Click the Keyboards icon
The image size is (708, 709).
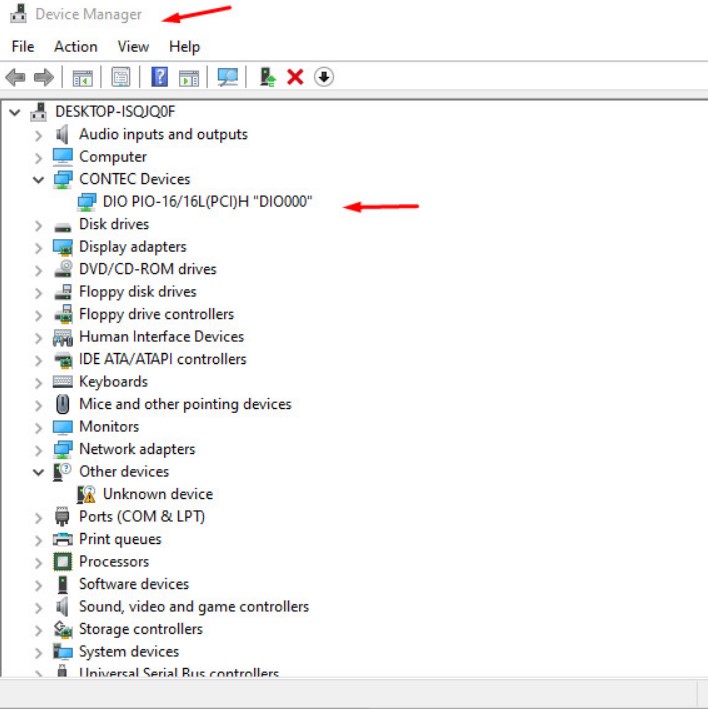[x=62, y=382]
